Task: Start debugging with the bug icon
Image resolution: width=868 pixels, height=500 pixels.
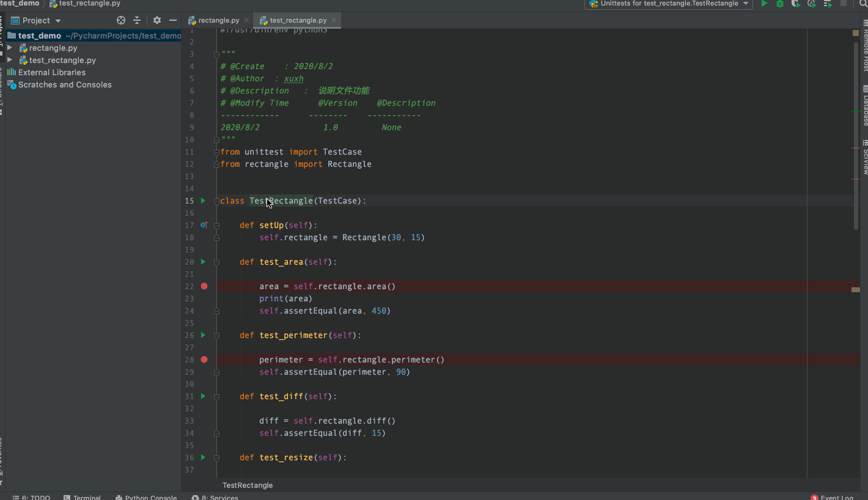Action: tap(780, 4)
